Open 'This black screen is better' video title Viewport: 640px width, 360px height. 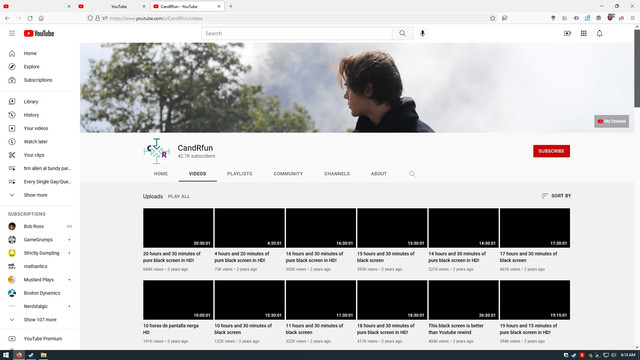click(x=456, y=329)
